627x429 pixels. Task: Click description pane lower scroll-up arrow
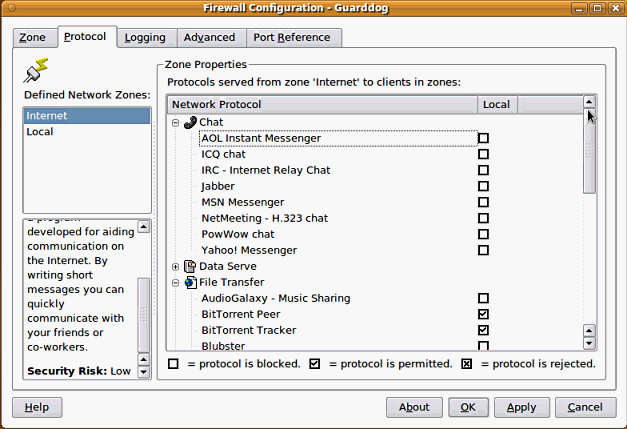point(144,359)
